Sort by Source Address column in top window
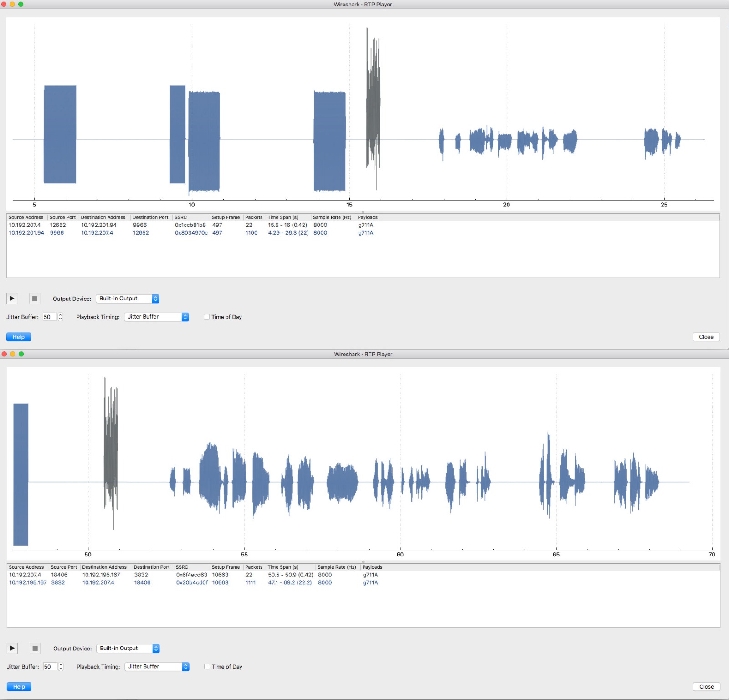Image resolution: width=729 pixels, height=700 pixels. (26, 217)
